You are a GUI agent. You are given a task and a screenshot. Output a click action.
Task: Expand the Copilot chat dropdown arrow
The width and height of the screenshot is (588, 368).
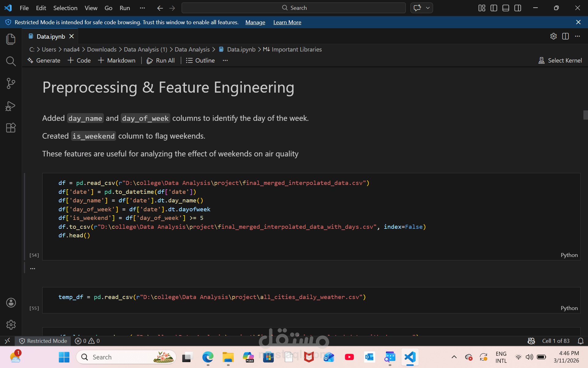point(428,8)
